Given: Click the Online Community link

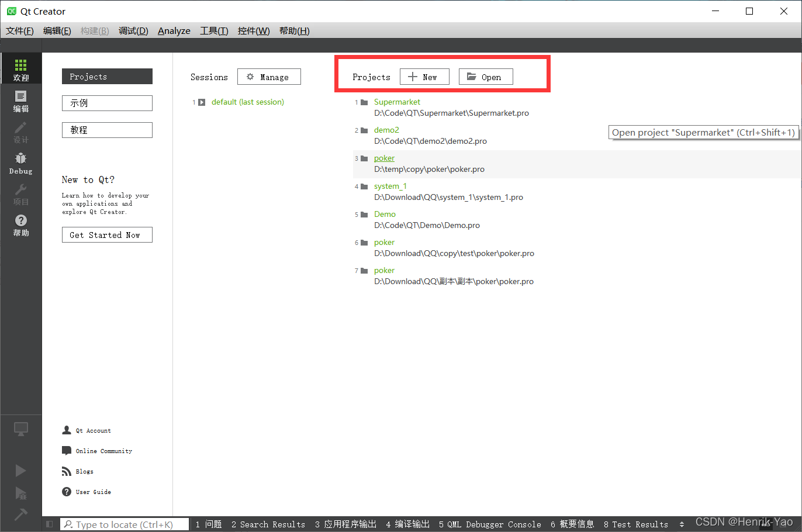Looking at the screenshot, I should 104,451.
